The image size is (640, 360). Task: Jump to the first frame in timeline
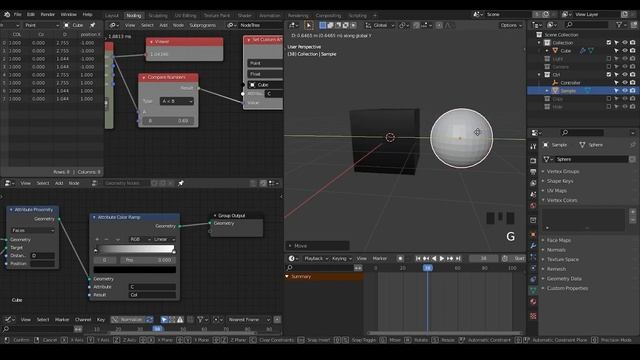pos(418,258)
